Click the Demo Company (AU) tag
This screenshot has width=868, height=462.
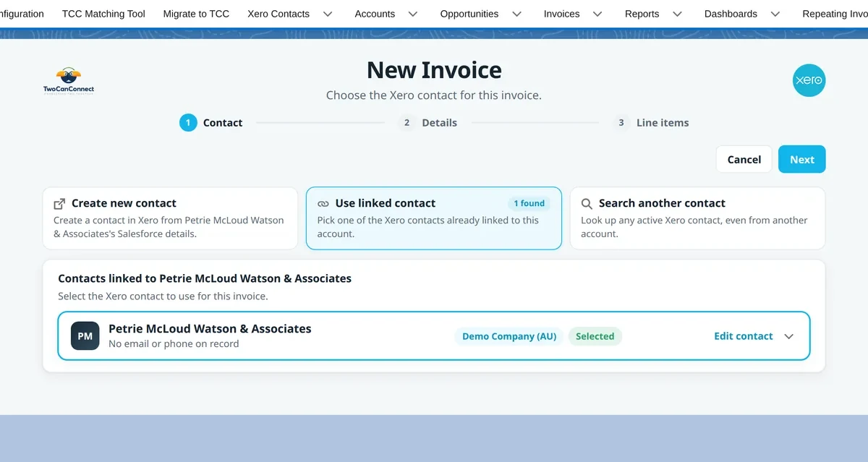click(509, 336)
